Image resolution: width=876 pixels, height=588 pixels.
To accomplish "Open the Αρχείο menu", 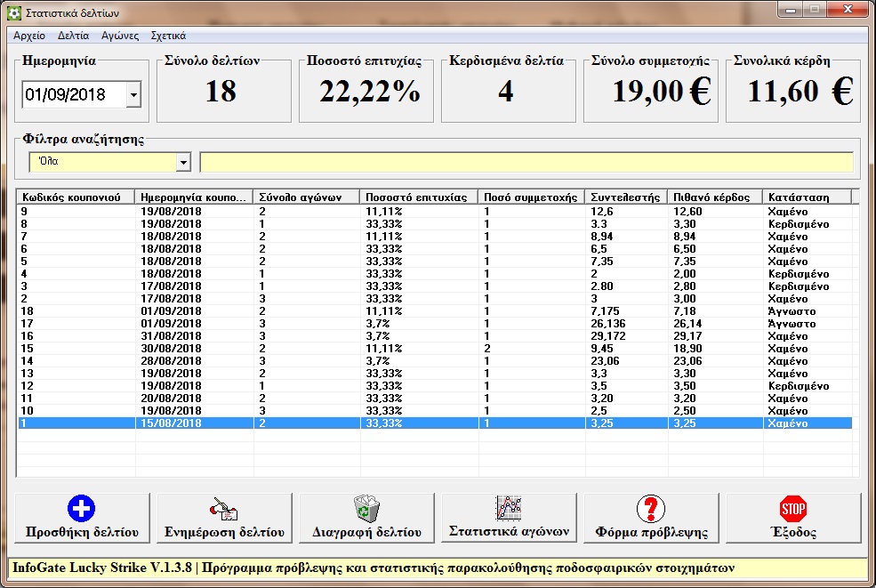I will [28, 36].
